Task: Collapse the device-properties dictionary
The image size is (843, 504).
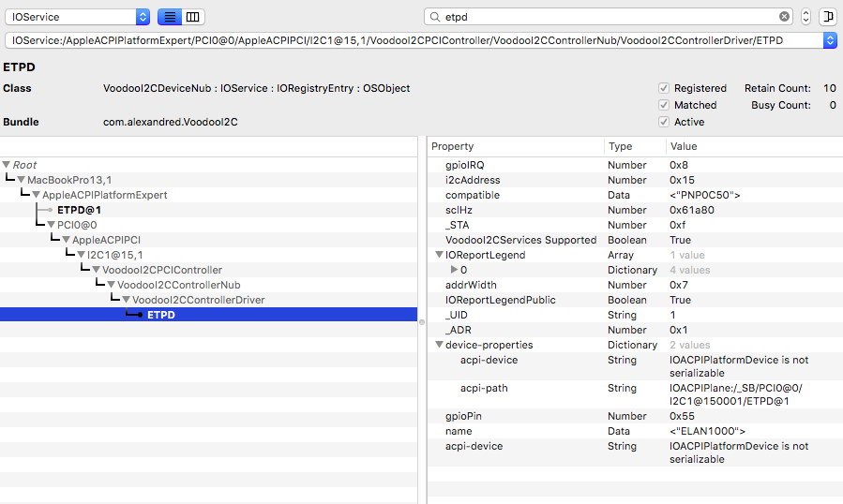Action: [x=439, y=345]
